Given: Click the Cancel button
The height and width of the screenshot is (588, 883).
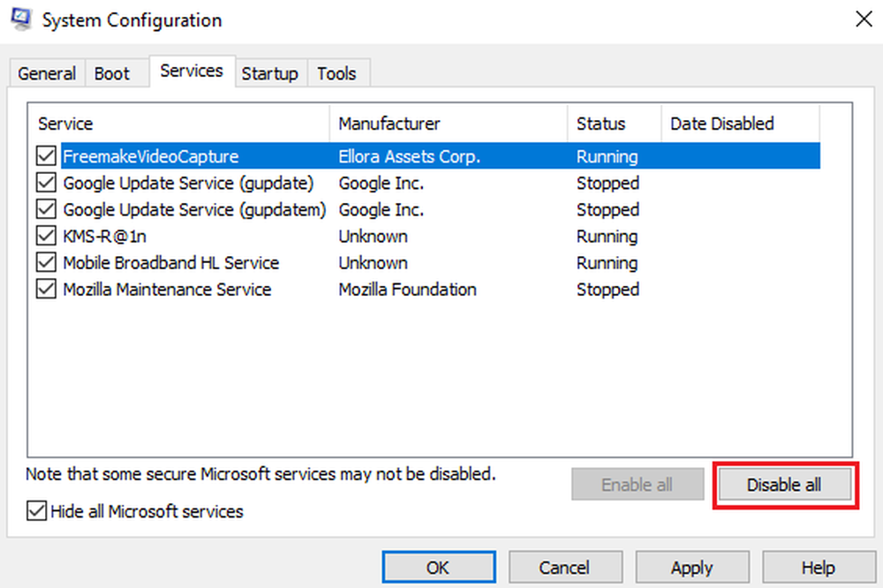Looking at the screenshot, I should coord(564,568).
